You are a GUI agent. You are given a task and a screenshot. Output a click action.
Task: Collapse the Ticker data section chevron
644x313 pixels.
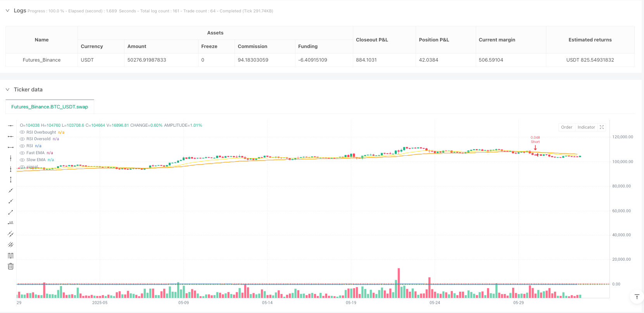click(7, 89)
